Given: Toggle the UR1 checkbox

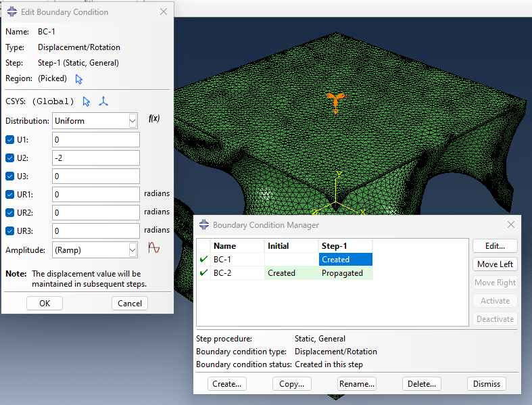Looking at the screenshot, I should click(x=10, y=195).
